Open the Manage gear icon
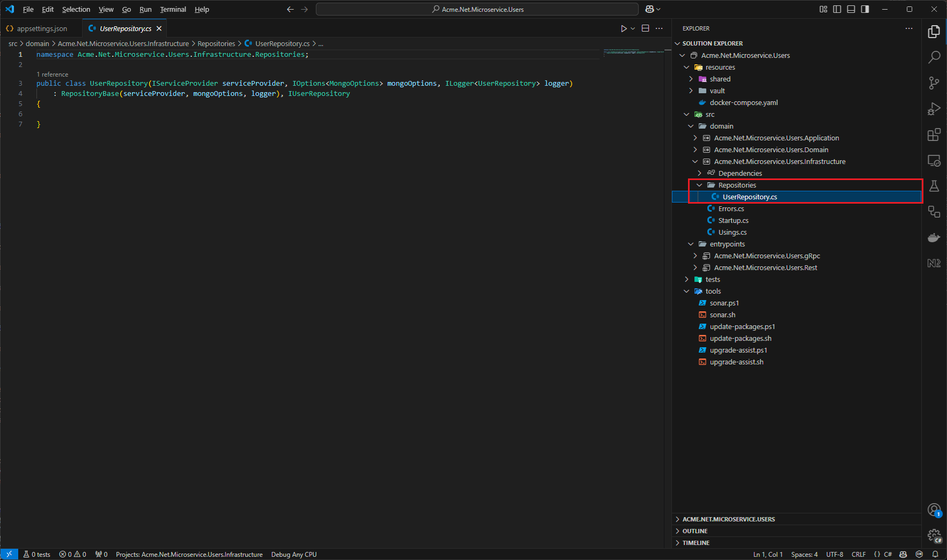 tap(934, 535)
